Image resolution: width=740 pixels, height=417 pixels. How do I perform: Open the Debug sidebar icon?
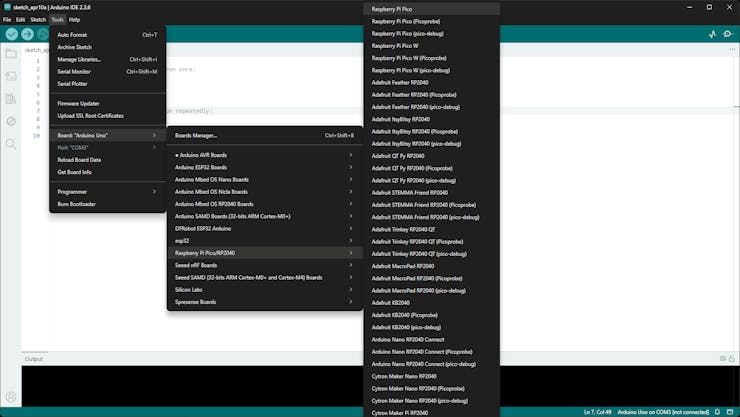[x=11, y=121]
